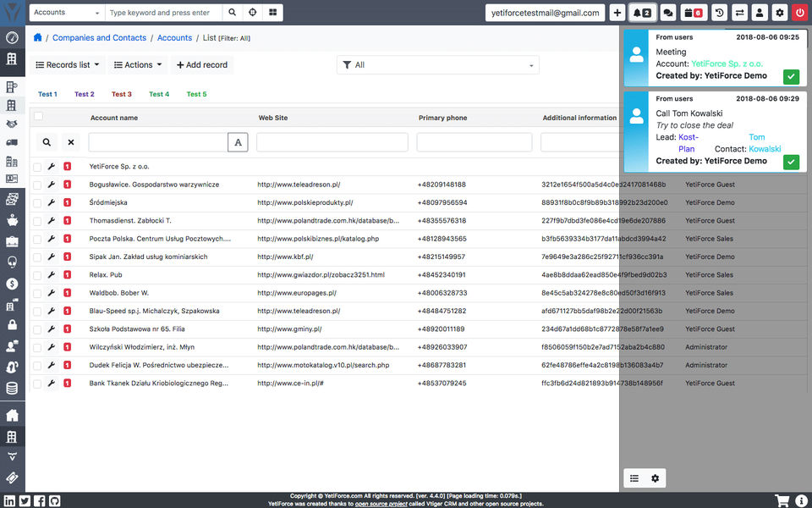Click the global keyword search field
This screenshot has width=812, height=508.
pyautogui.click(x=163, y=13)
